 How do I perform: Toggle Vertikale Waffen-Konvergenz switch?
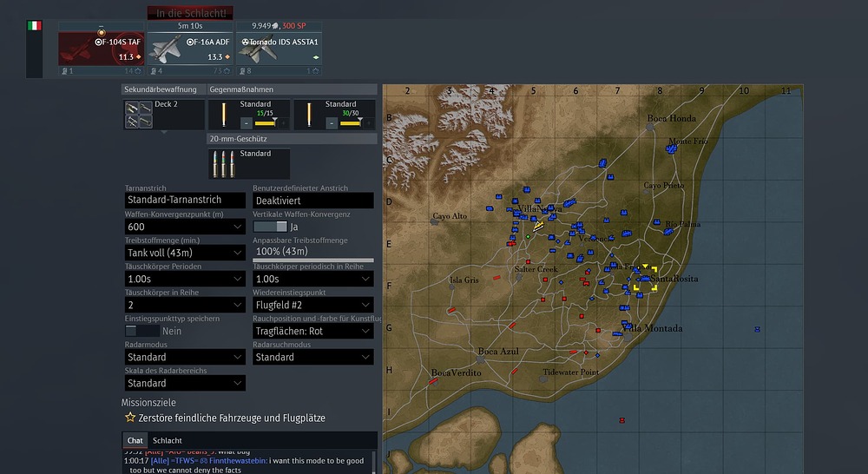pyautogui.click(x=270, y=227)
